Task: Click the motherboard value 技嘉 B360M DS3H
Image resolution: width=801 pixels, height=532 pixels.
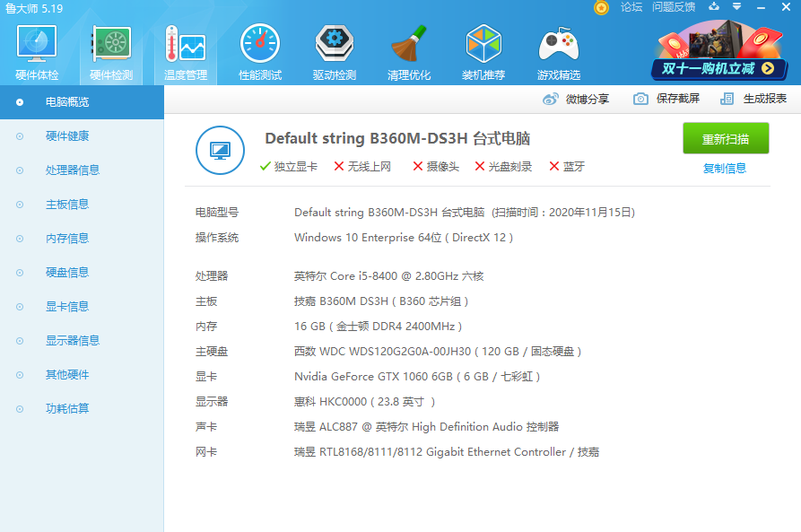Action: point(381,301)
